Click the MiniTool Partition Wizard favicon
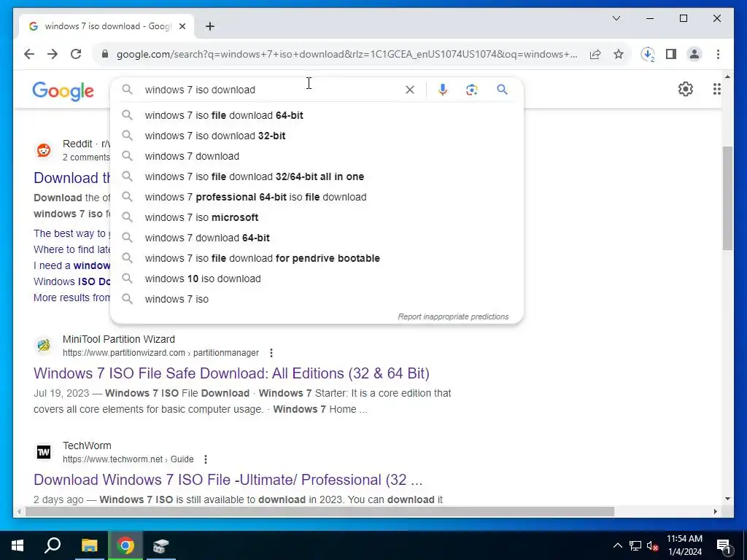This screenshot has width=747, height=560. tap(44, 345)
